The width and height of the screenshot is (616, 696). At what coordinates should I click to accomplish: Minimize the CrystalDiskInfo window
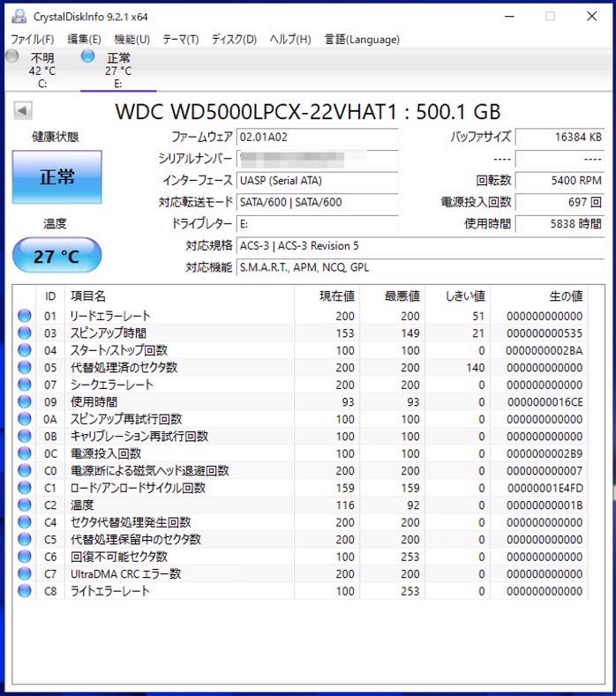point(510,17)
